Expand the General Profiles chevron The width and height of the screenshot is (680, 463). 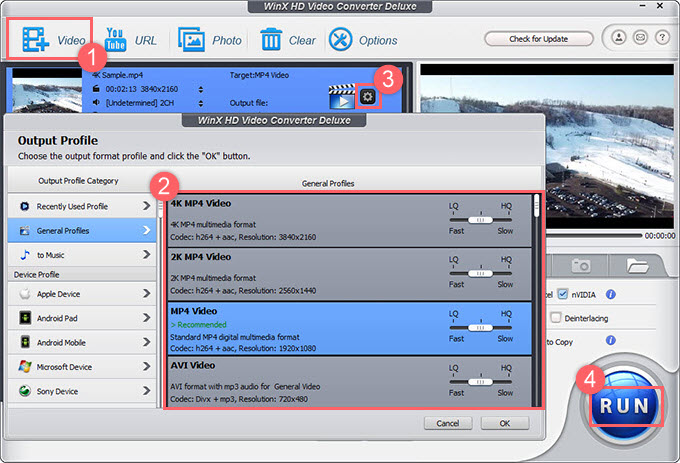pos(147,230)
